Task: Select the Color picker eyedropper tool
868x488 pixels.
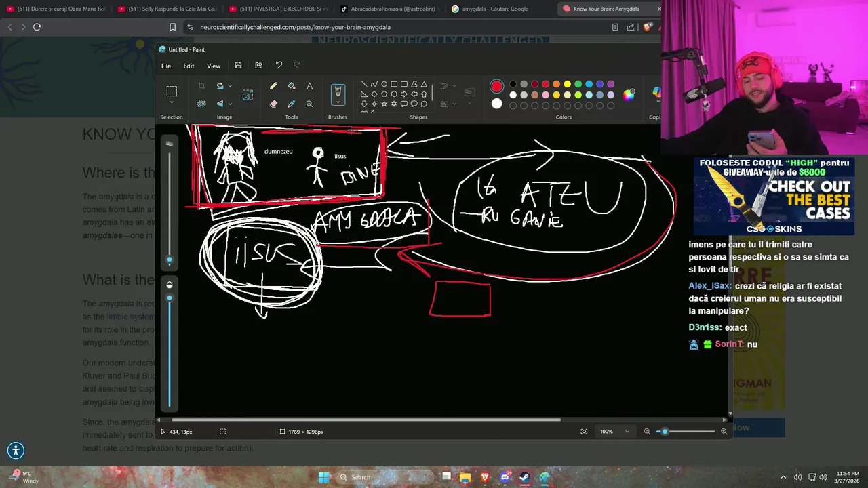Action: coord(292,104)
